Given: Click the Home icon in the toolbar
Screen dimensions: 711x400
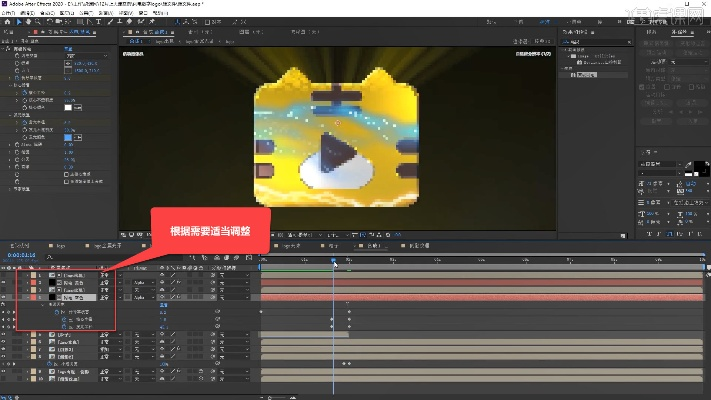Looking at the screenshot, I should [7, 22].
